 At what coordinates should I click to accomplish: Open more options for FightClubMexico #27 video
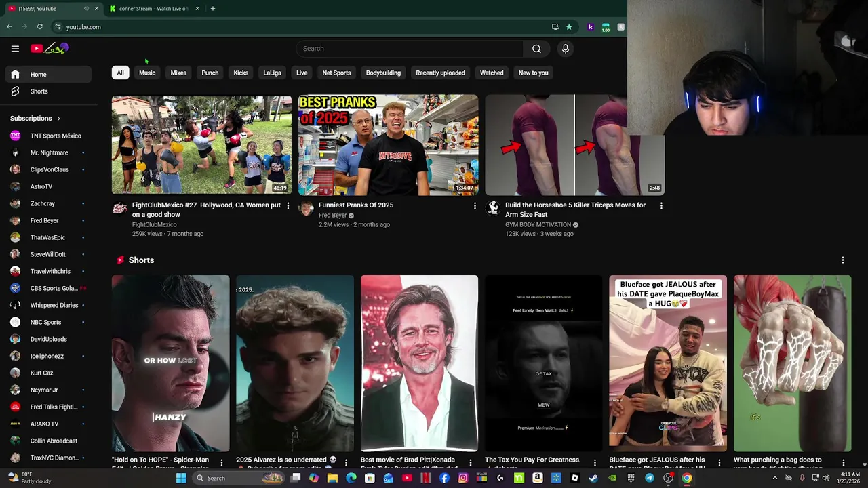(288, 205)
